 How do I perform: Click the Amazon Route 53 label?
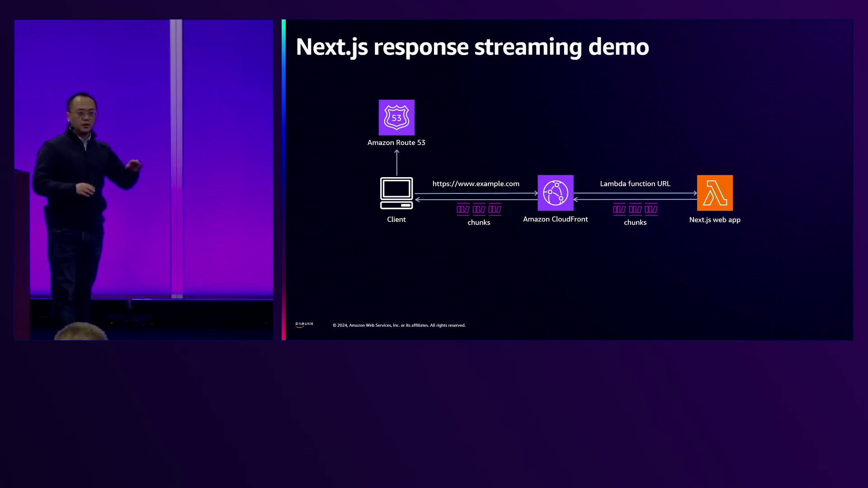coord(396,142)
